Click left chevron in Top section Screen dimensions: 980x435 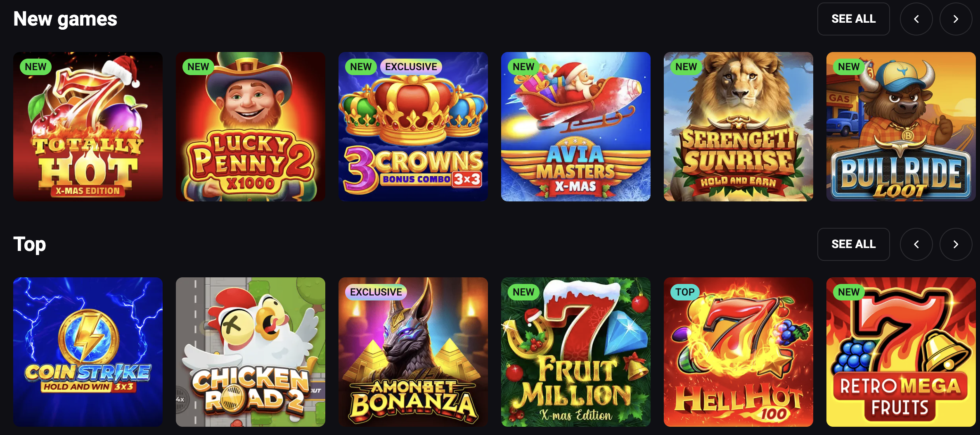coord(916,244)
